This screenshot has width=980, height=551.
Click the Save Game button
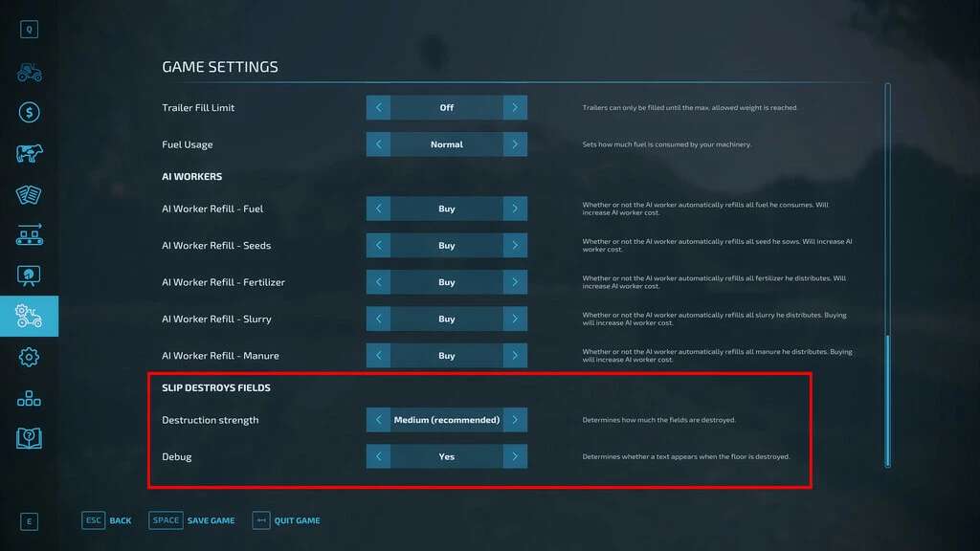pos(192,520)
